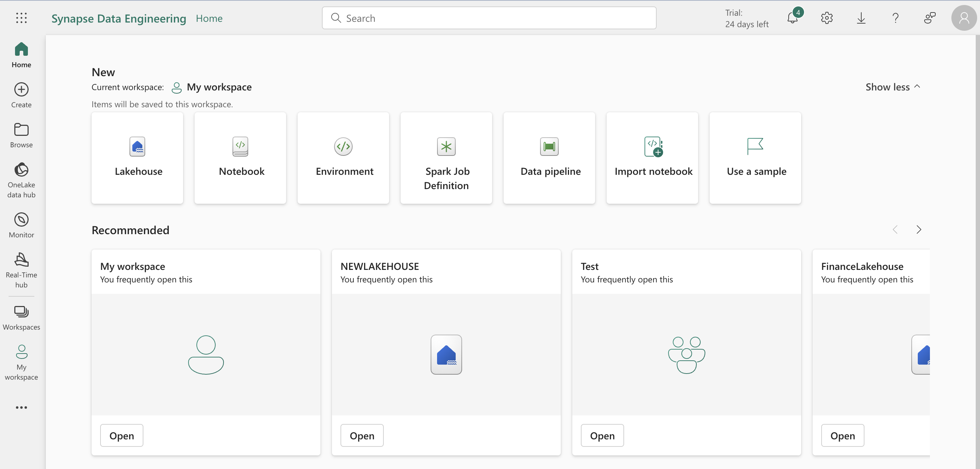Viewport: 980px width, 469px height.
Task: Open the app launcher grid icon
Action: [x=21, y=18]
